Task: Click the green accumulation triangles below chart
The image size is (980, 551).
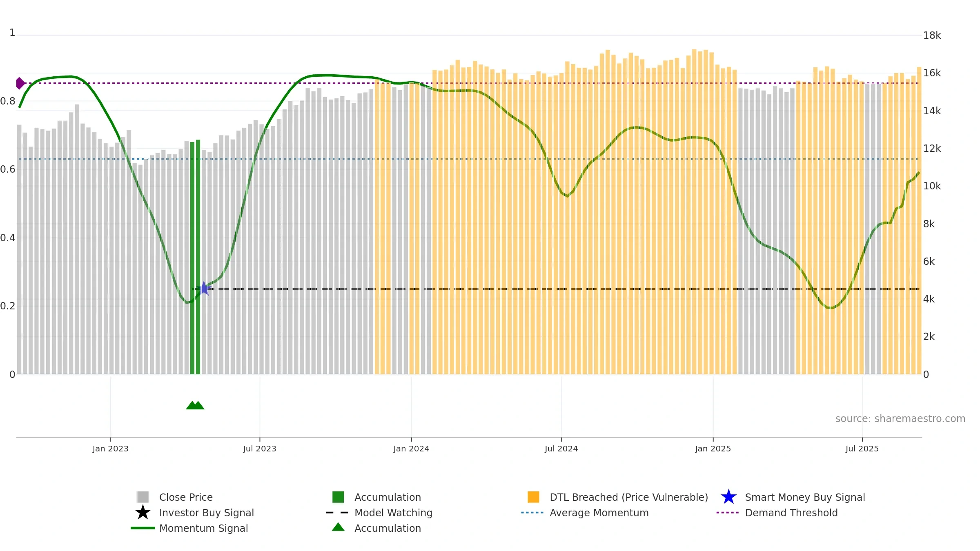Action: tap(195, 405)
